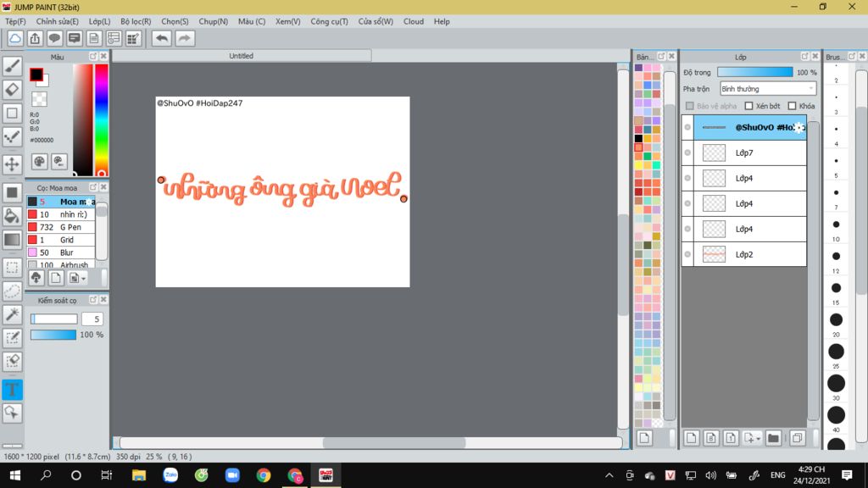Pick brush size 20 in the Brush size panel
The height and width of the screenshot is (488, 868).
(x=836, y=319)
